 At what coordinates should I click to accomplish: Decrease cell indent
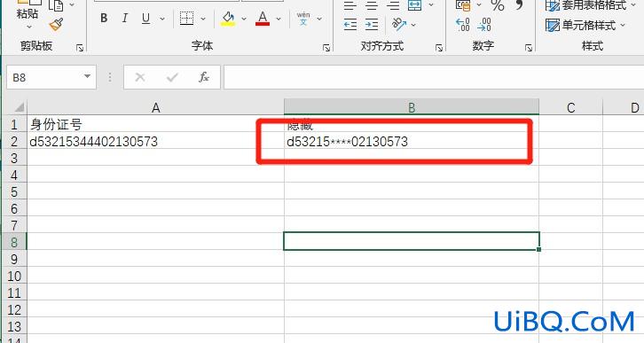point(349,25)
